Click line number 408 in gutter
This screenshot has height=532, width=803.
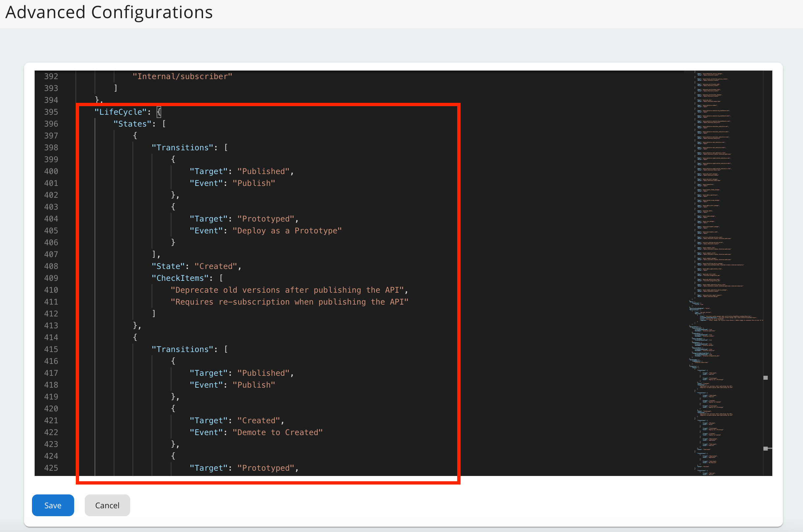point(51,266)
